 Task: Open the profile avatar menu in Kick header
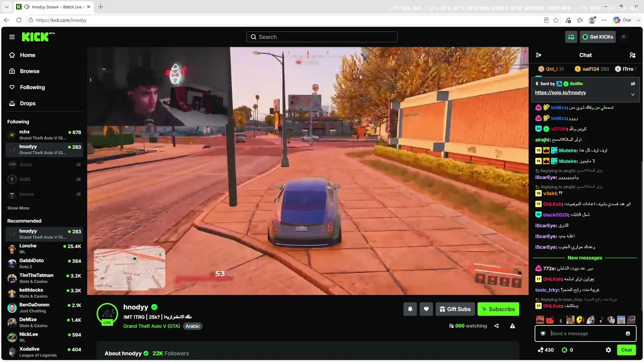coord(624,37)
